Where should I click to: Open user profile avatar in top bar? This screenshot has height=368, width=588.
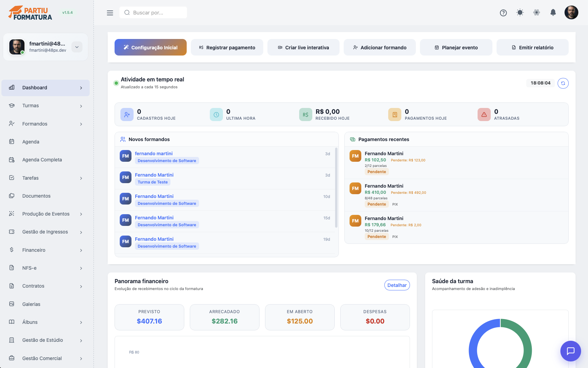tap(571, 13)
